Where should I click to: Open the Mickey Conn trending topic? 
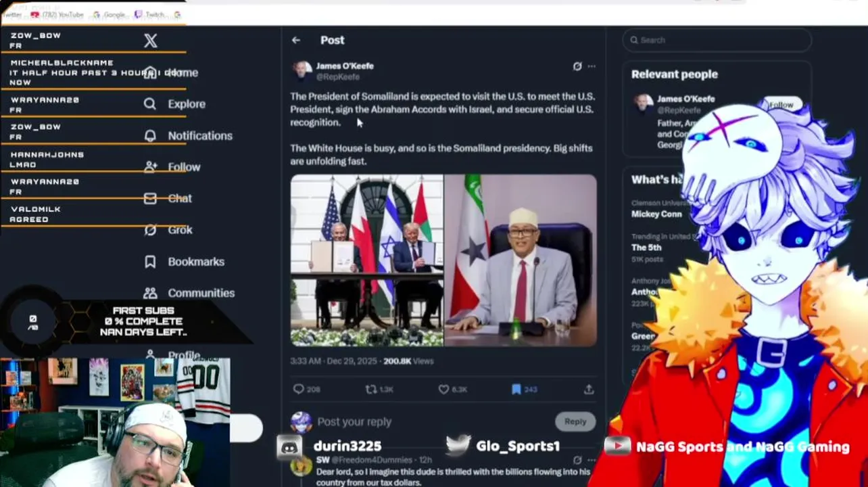pyautogui.click(x=656, y=214)
